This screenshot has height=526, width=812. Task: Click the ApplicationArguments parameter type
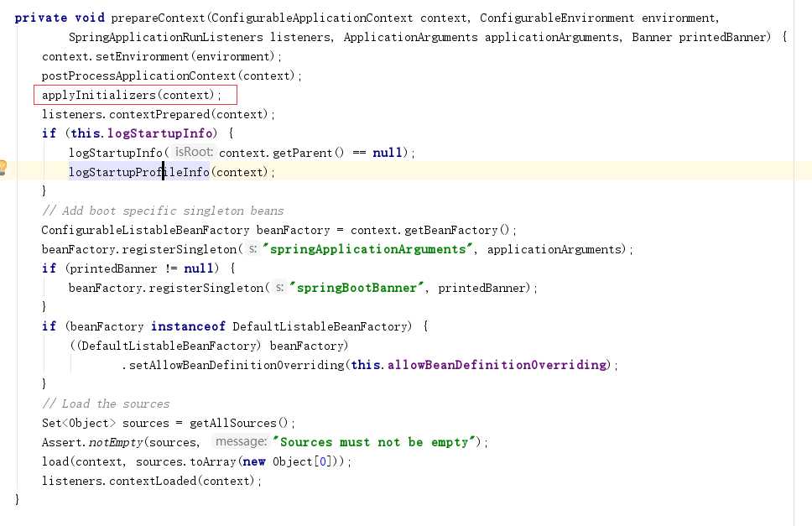tap(411, 37)
